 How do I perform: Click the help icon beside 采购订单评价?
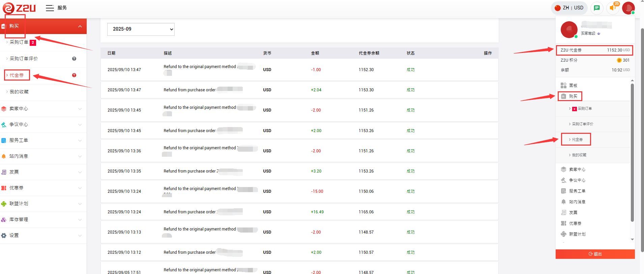pos(74,59)
